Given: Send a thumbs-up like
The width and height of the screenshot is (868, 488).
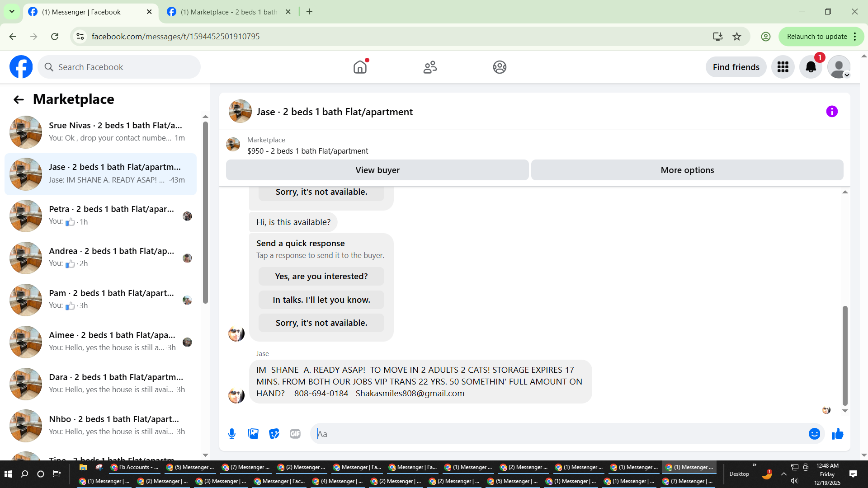Looking at the screenshot, I should (837, 434).
